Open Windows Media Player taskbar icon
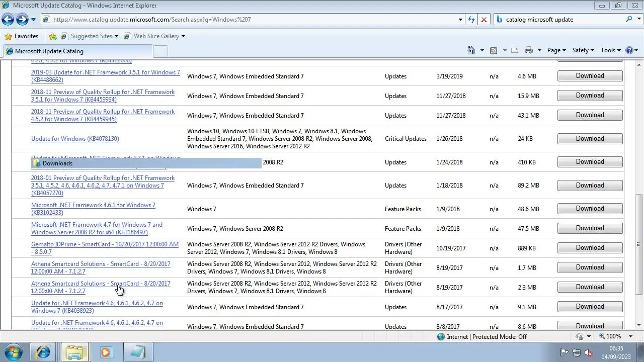644x362 pixels. [106, 352]
